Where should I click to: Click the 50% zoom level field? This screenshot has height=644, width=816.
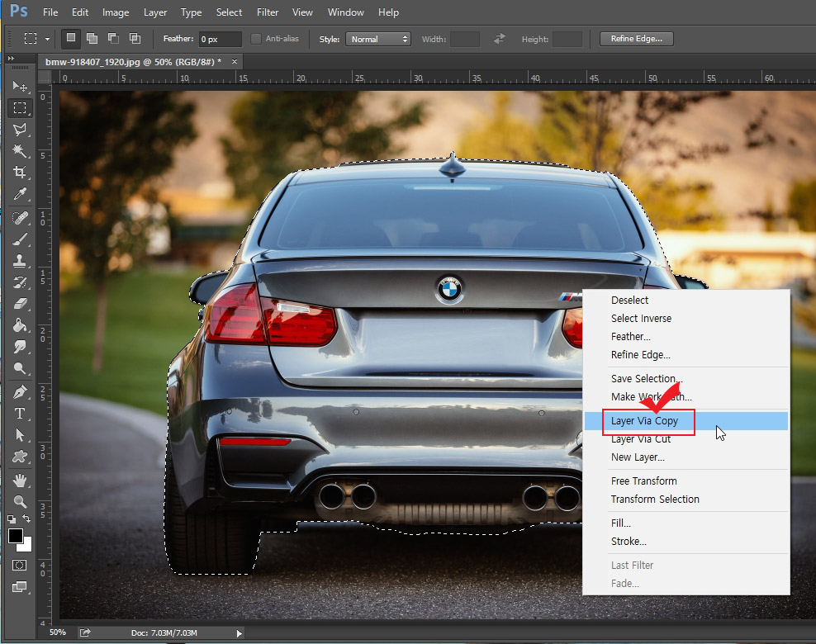pyautogui.click(x=58, y=632)
